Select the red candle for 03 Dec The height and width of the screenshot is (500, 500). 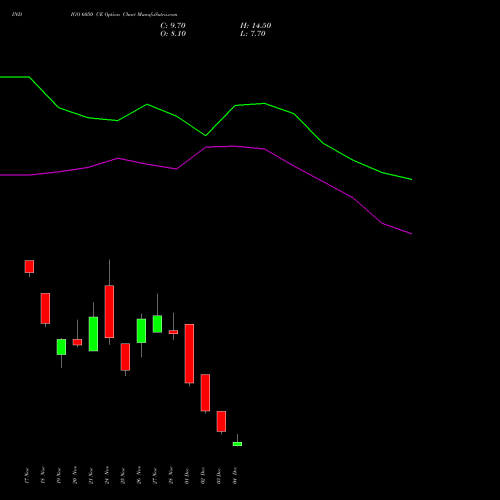tap(221, 421)
